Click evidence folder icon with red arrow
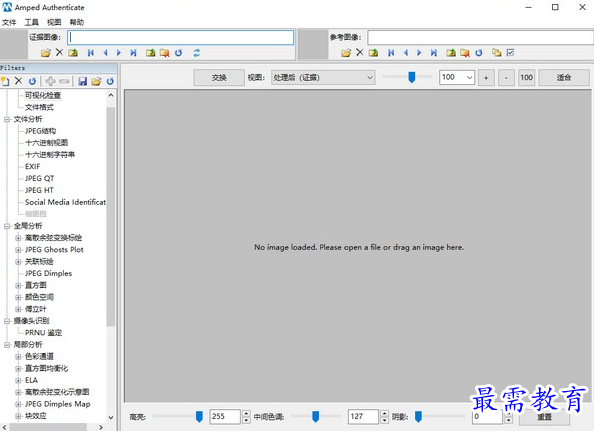Viewport: 594px width, 431px height. 164,53
